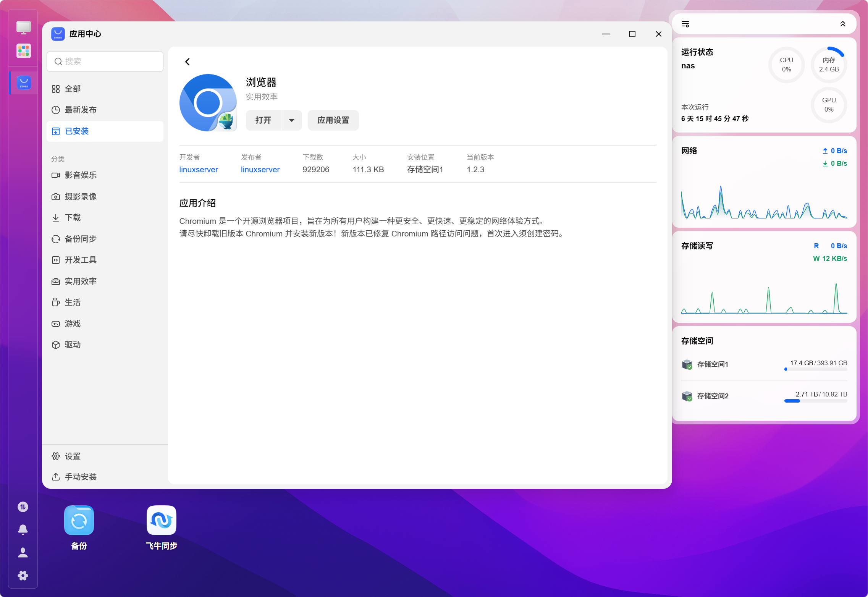
Task: Open the user profile icon
Action: 23,553
